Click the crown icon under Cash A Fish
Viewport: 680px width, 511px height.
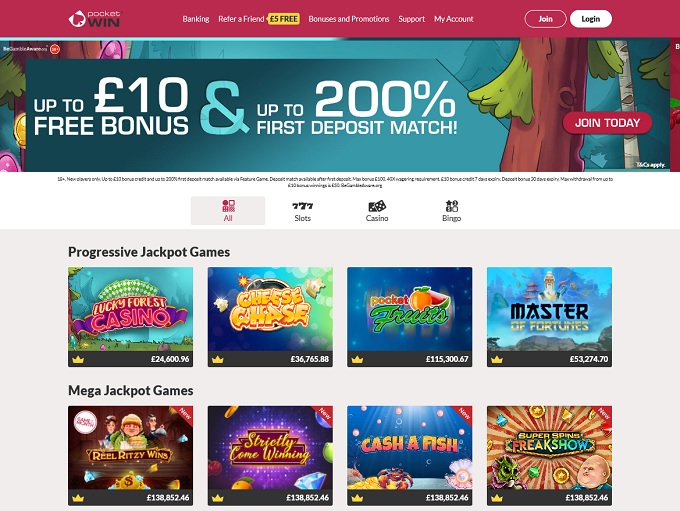(x=357, y=498)
